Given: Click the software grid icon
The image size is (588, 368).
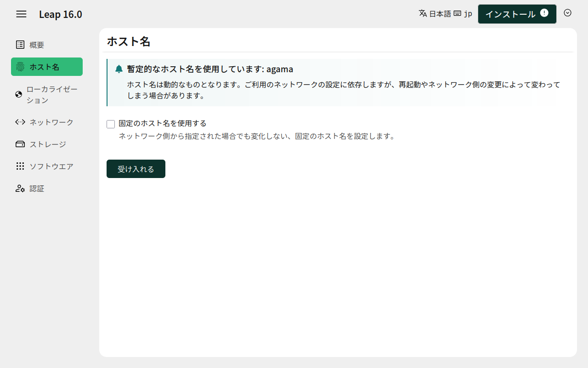Looking at the screenshot, I should coord(20,166).
